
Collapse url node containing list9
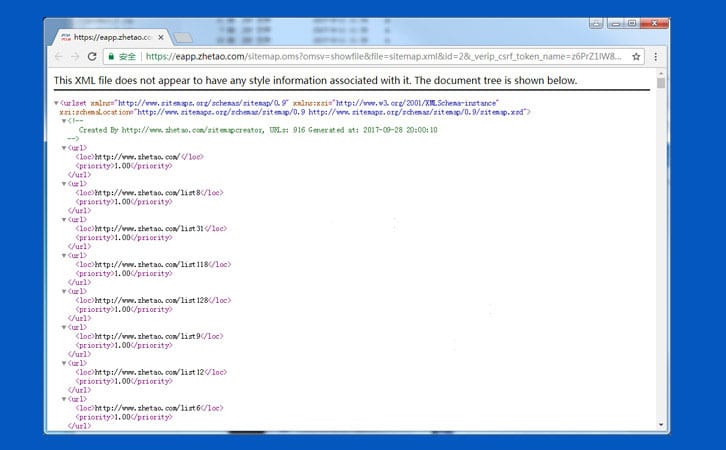(64, 327)
